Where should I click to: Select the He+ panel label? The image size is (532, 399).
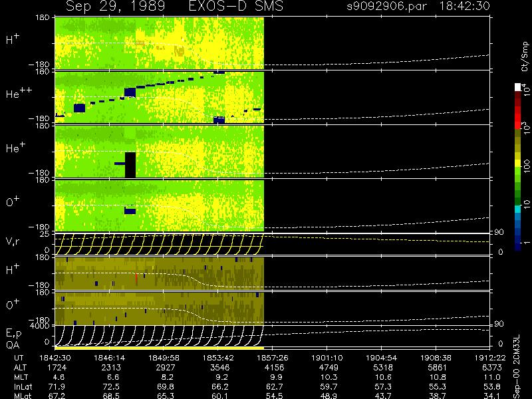tap(15, 147)
